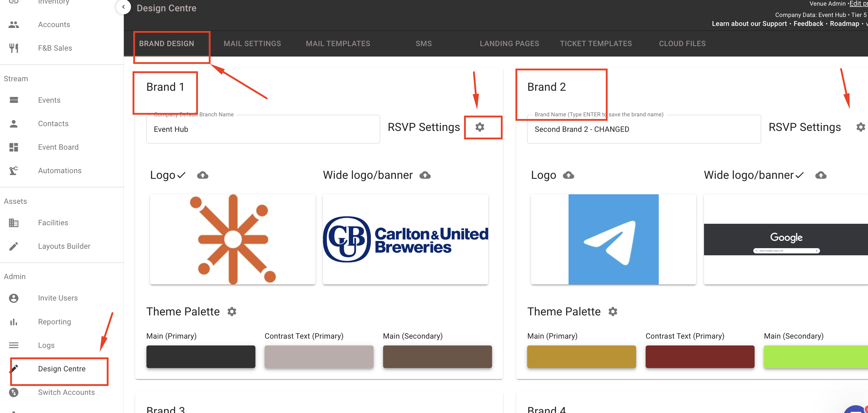
Task: Click the Brand 2 name input field
Action: coord(644,129)
